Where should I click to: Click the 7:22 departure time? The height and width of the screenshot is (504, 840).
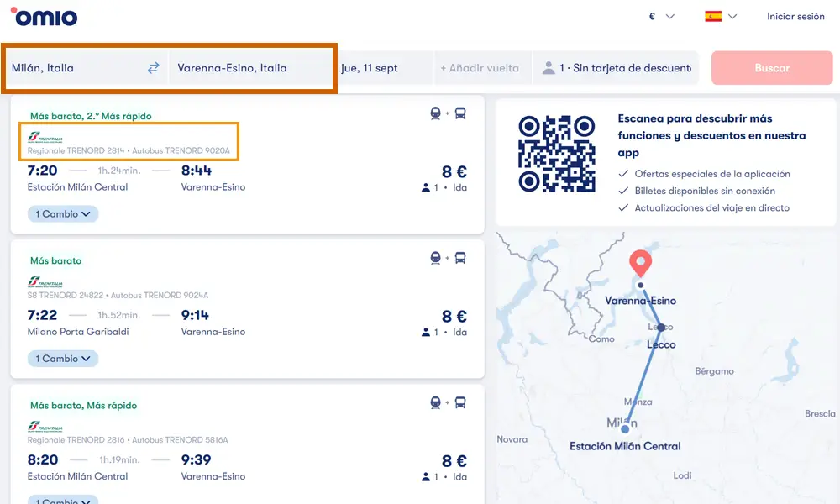(42, 316)
